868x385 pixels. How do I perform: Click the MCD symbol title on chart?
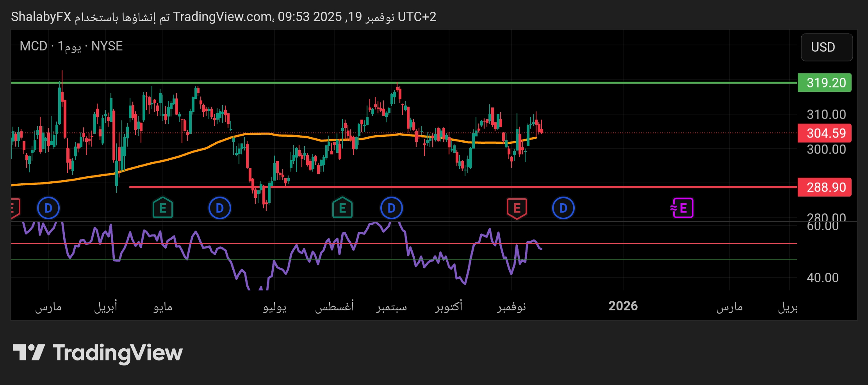pos(34,46)
